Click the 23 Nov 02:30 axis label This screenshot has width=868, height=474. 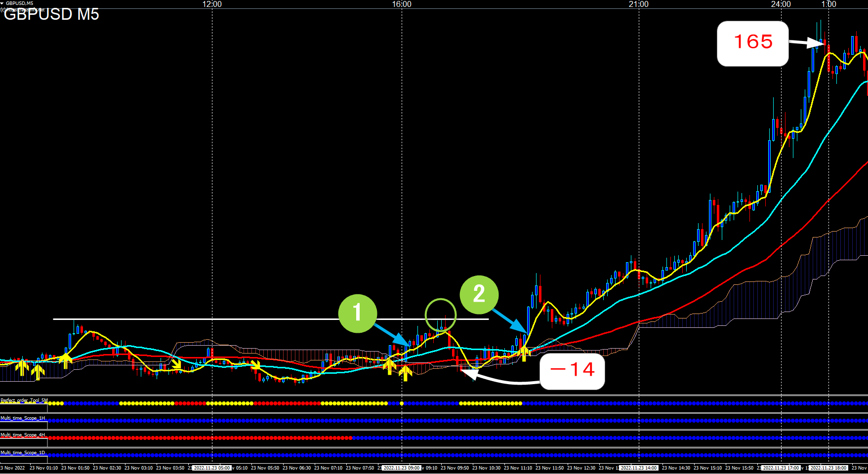pyautogui.click(x=107, y=468)
